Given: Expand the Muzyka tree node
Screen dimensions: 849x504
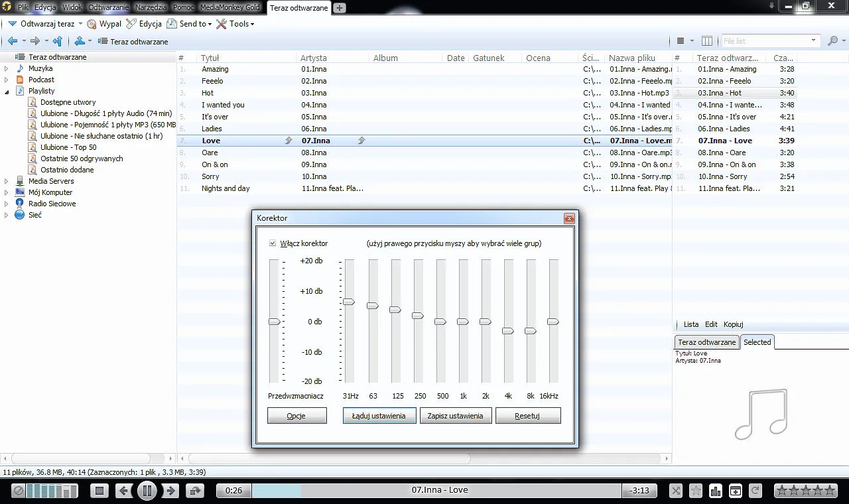Looking at the screenshot, I should click(x=7, y=68).
